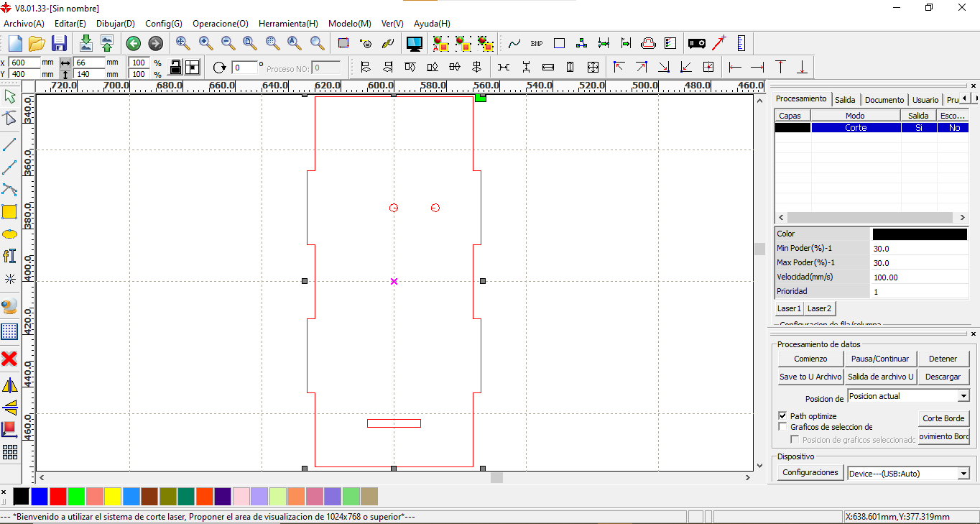Pick the bright green swatch in palette
The height and width of the screenshot is (524, 980).
pos(76,496)
